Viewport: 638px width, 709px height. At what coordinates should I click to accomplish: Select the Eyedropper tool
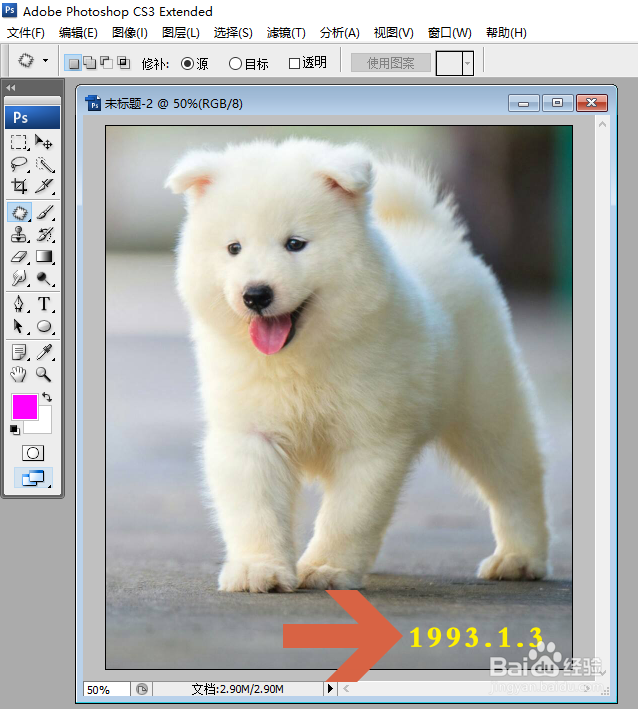pos(44,352)
